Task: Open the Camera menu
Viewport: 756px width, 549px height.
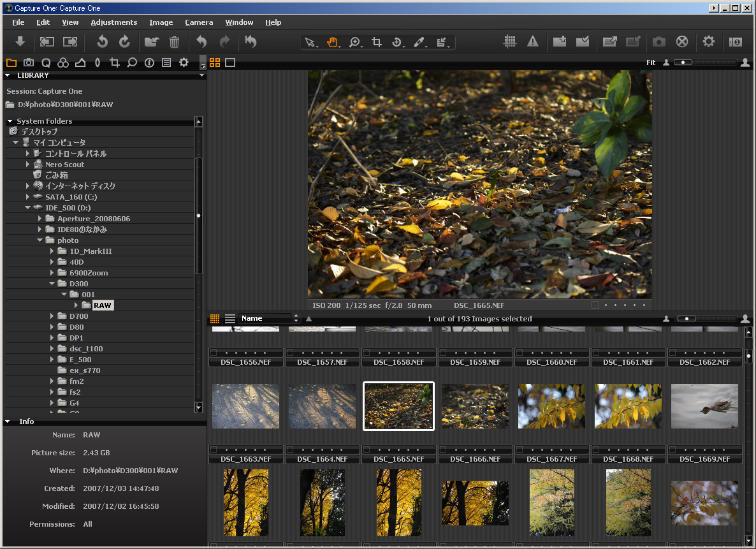Action: [x=198, y=22]
